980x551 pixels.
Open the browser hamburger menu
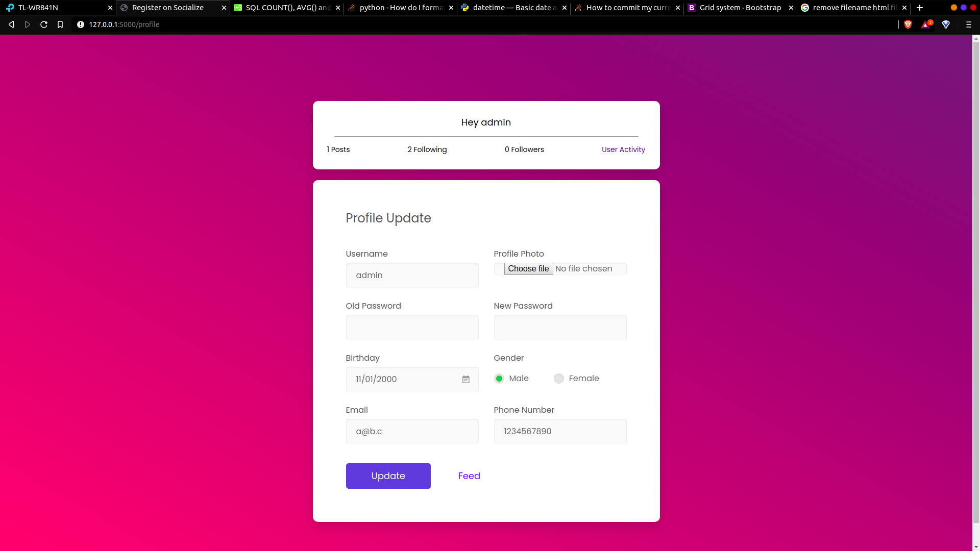coord(968,24)
